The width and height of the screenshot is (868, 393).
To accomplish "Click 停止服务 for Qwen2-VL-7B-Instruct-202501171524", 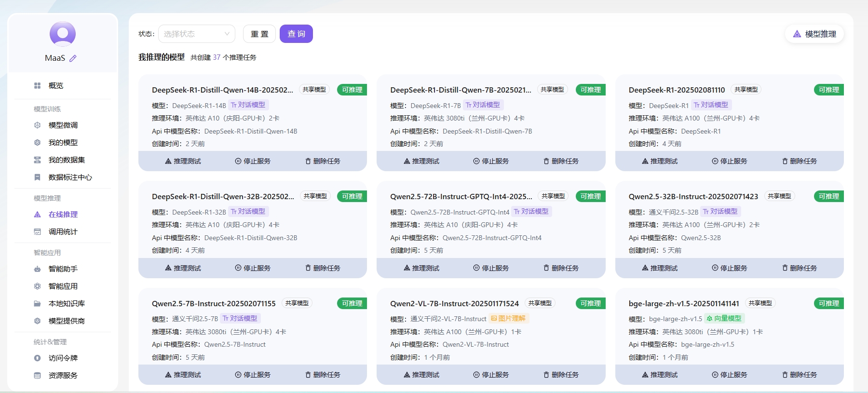I will [491, 375].
